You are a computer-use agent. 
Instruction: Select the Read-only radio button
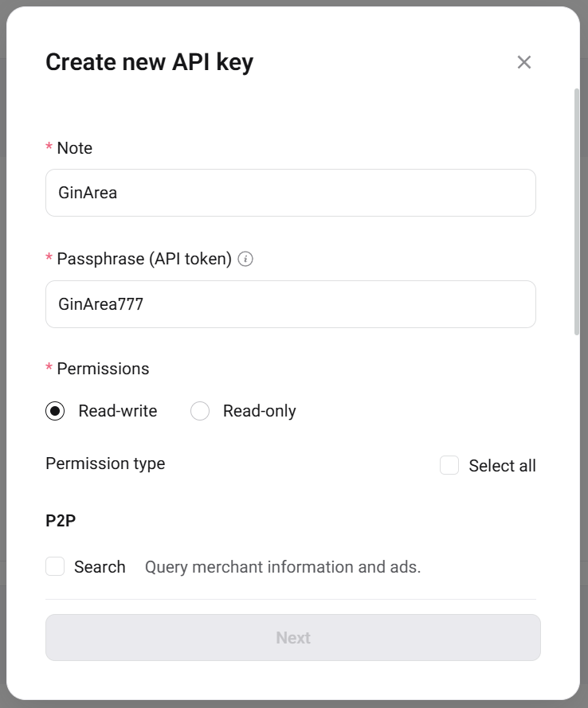point(200,411)
